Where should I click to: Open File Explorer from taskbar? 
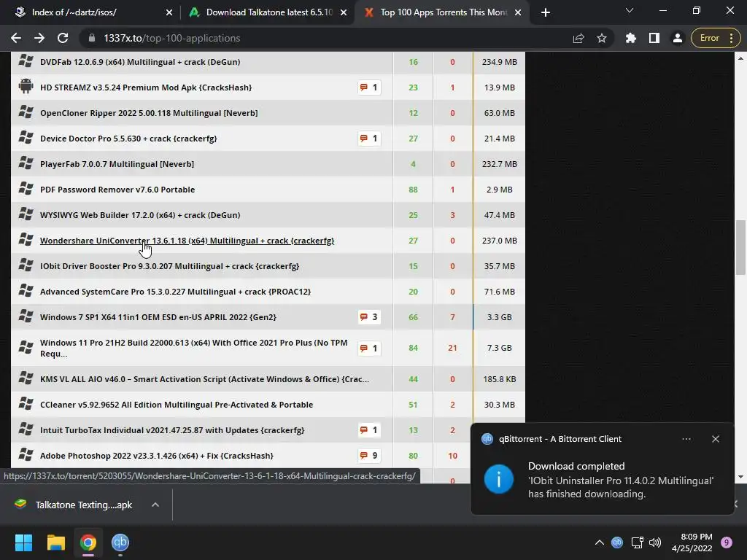[x=55, y=542]
